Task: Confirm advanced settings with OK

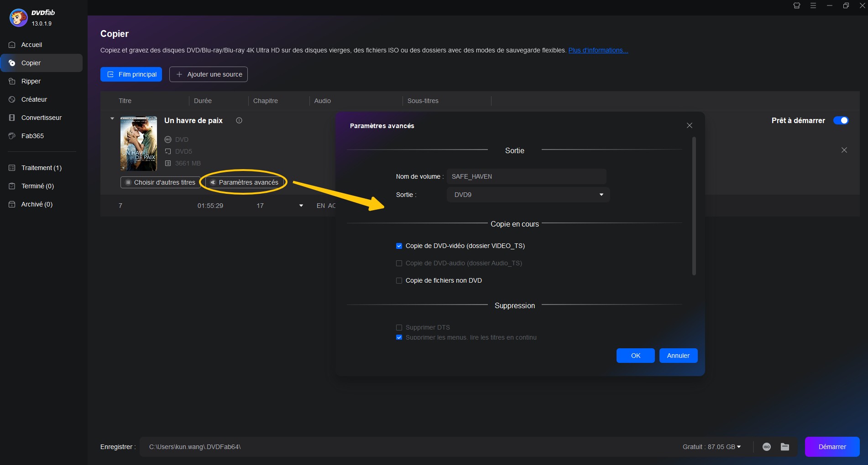Action: tap(635, 356)
